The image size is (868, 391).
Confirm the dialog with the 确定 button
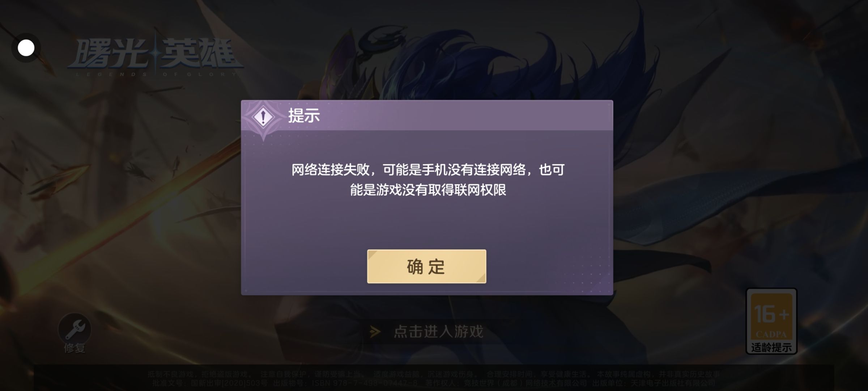click(x=426, y=266)
